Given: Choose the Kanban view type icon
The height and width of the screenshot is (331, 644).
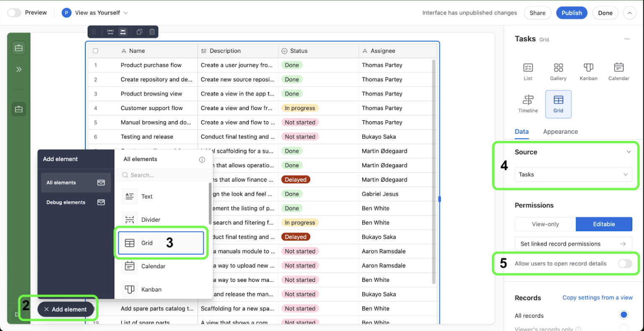Looking at the screenshot, I should click(588, 71).
